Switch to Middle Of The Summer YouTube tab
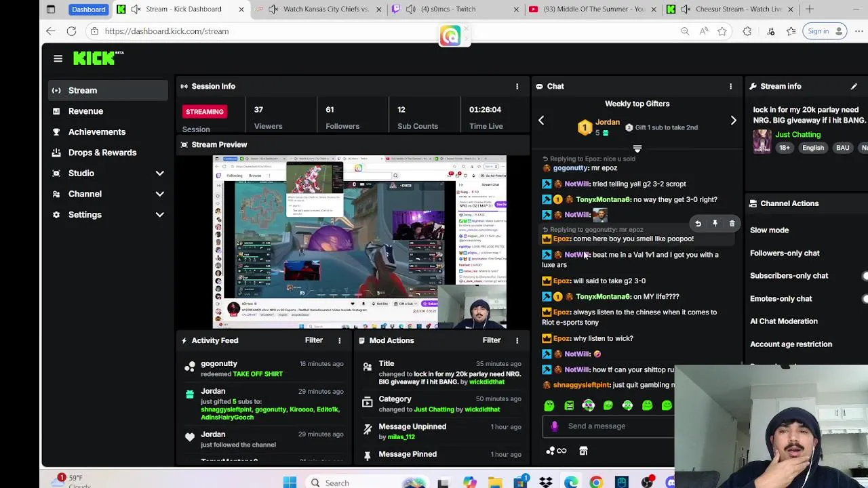This screenshot has height=488, width=868. point(593,9)
